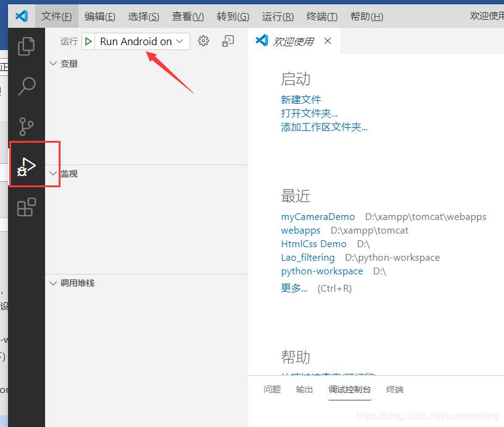Open recent folder python-workspace
This screenshot has height=427, width=504.
[x=322, y=271]
